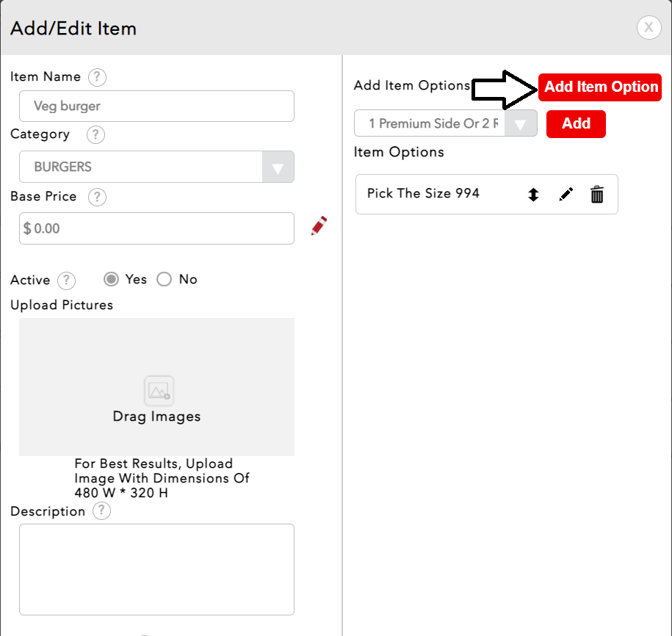Click the Drag Images upload area

point(156,387)
